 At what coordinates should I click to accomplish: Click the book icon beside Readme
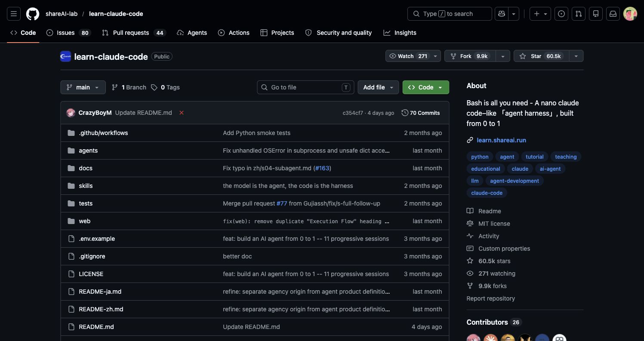click(470, 211)
